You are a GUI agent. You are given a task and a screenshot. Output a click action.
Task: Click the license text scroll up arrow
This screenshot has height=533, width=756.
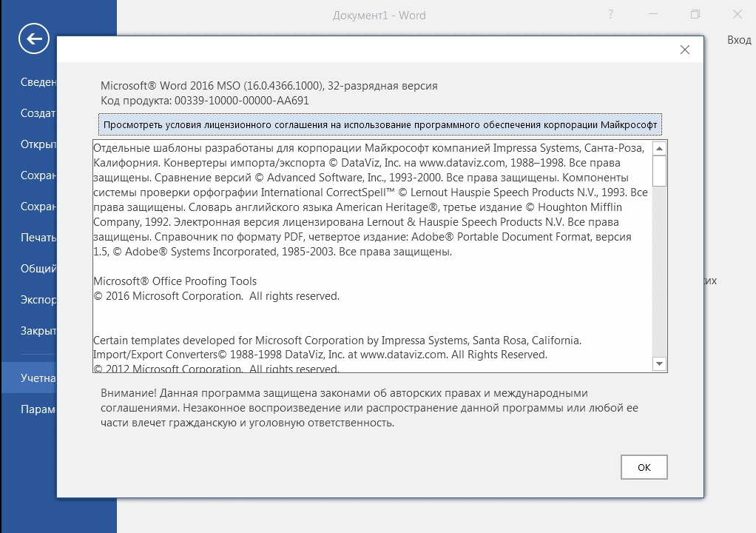tap(659, 148)
